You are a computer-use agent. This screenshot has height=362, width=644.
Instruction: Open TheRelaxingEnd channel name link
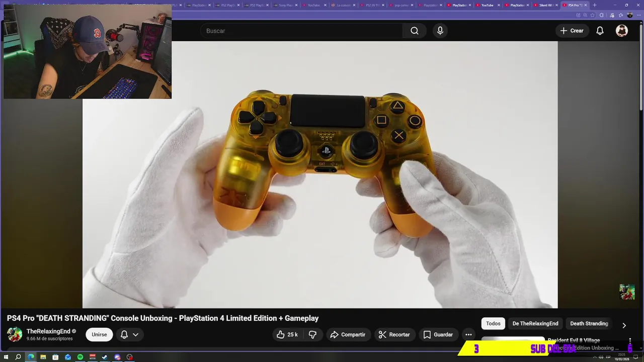pyautogui.click(x=48, y=331)
